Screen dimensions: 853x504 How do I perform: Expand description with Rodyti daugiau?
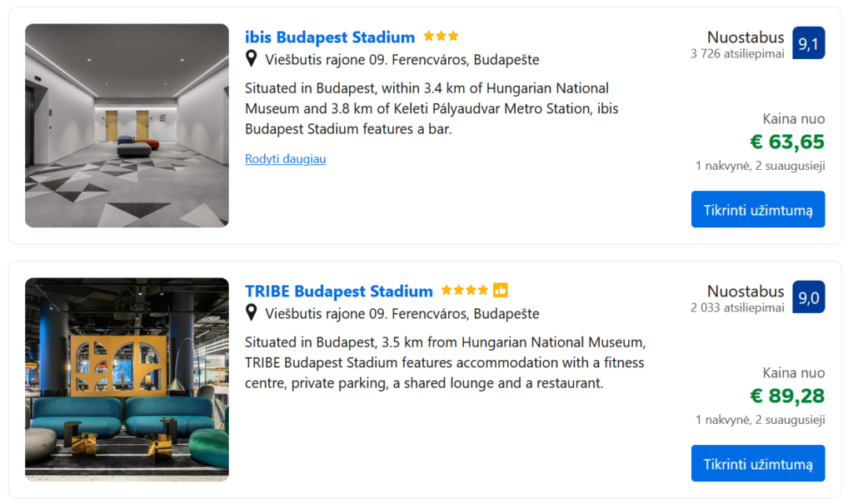[285, 158]
